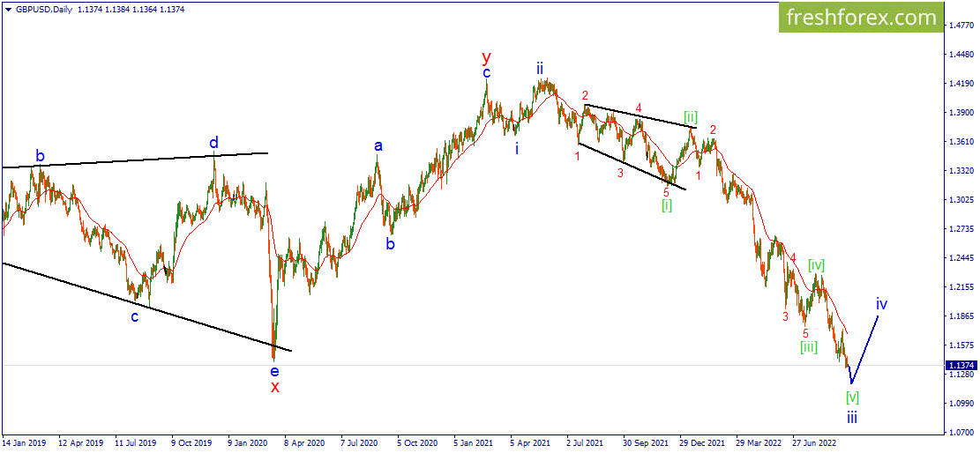Screen dimensions: 980x453
Task: Click the 1.3320 price axis label
Action: [x=961, y=171]
